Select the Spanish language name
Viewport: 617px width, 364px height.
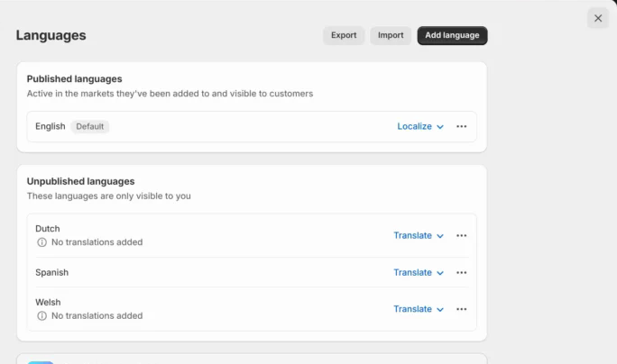pyautogui.click(x=52, y=272)
